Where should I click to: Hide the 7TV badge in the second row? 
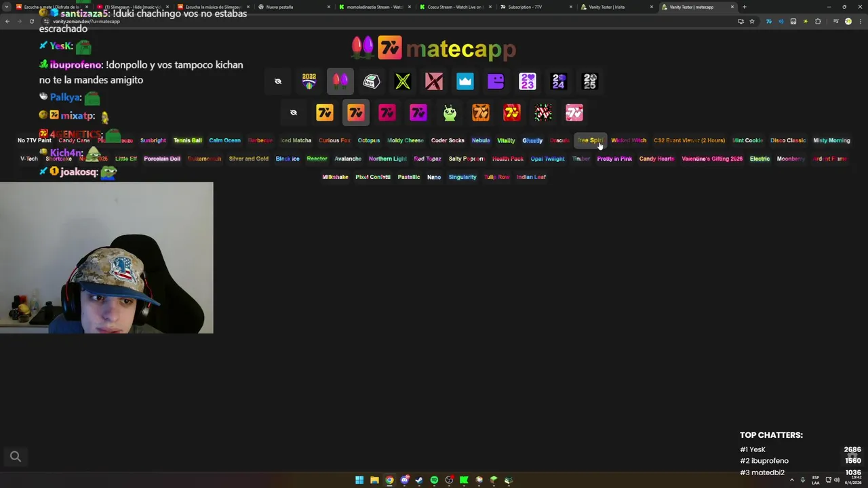click(x=294, y=113)
